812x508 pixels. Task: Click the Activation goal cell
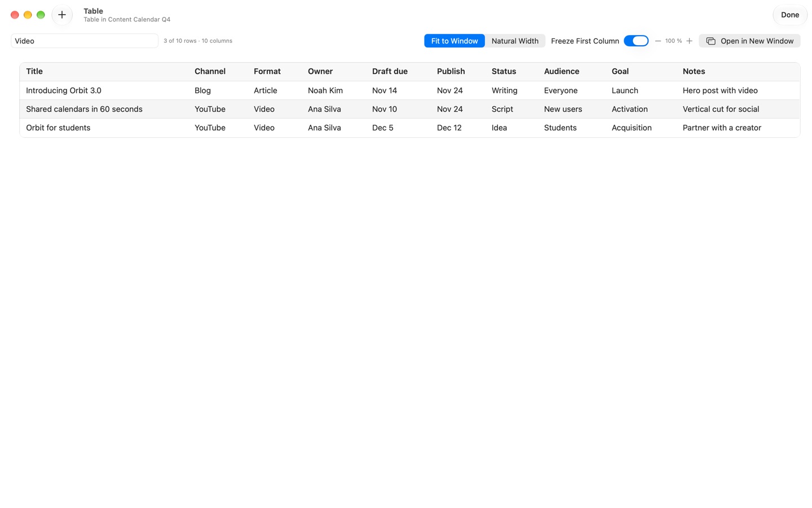point(629,109)
